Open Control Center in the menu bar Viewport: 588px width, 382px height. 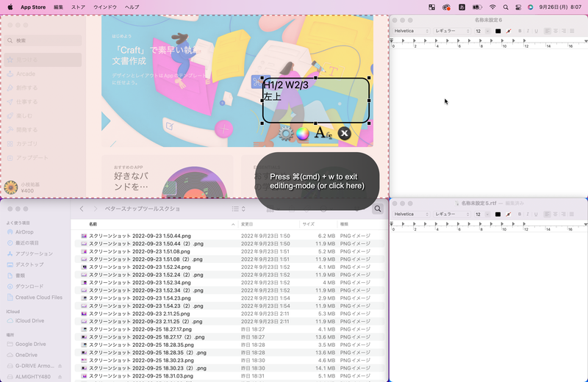click(x=518, y=7)
